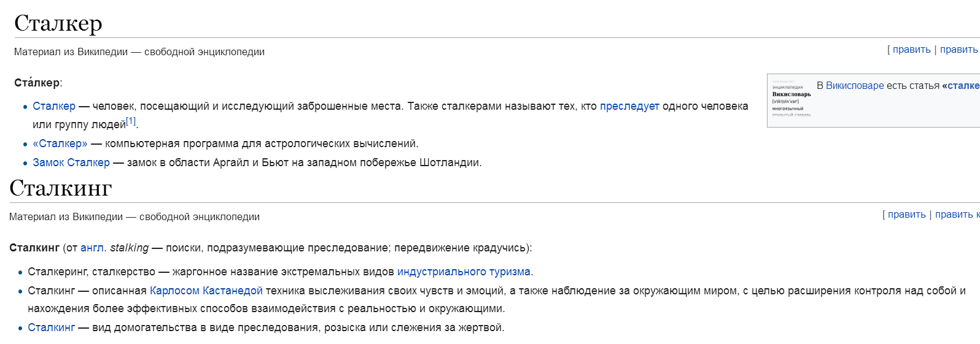Open the Викисловаре link in the sidebar box
The image size is (980, 344).
[x=855, y=86]
